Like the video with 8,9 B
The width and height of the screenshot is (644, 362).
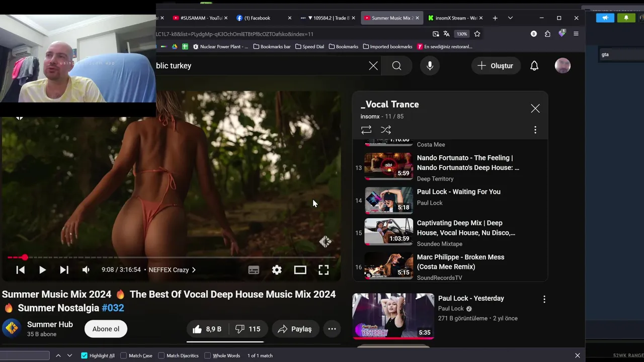click(x=207, y=329)
